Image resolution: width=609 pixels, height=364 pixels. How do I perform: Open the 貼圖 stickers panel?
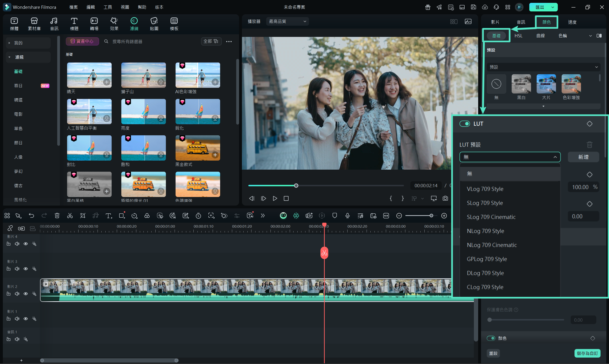point(154,24)
